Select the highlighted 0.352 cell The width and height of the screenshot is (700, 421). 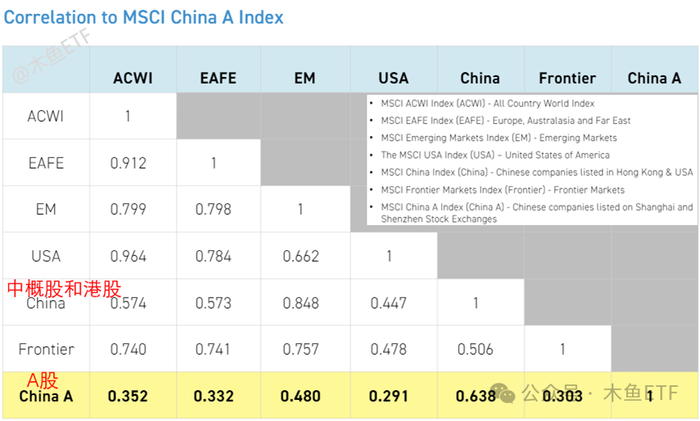[128, 396]
